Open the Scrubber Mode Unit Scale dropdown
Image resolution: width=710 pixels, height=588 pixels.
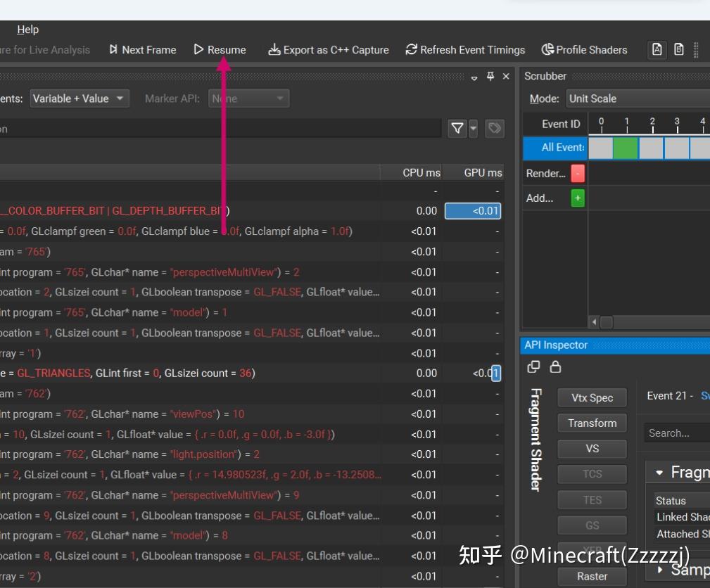[x=637, y=98]
